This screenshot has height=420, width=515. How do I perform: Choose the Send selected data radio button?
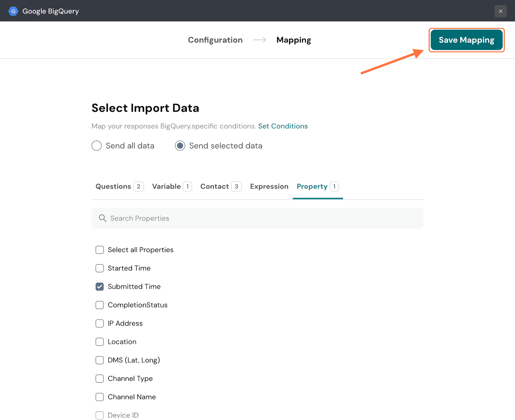click(x=180, y=146)
